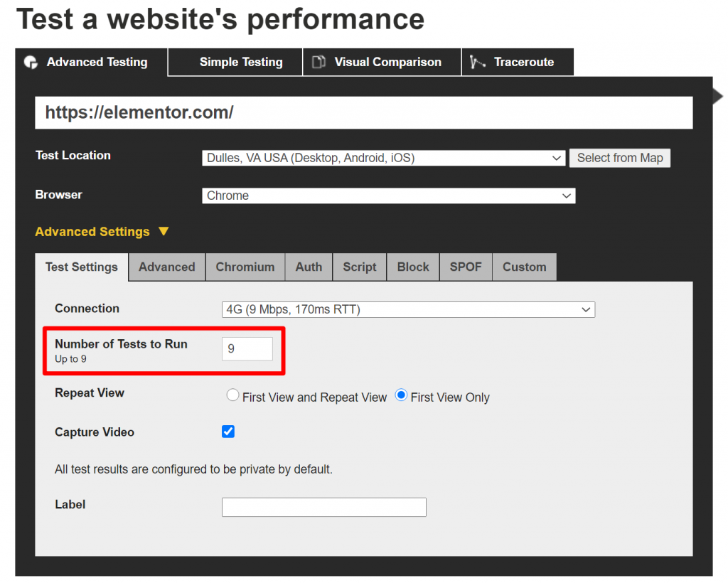Click the Number of Tests to Run field
This screenshot has width=728, height=583.
point(247,349)
